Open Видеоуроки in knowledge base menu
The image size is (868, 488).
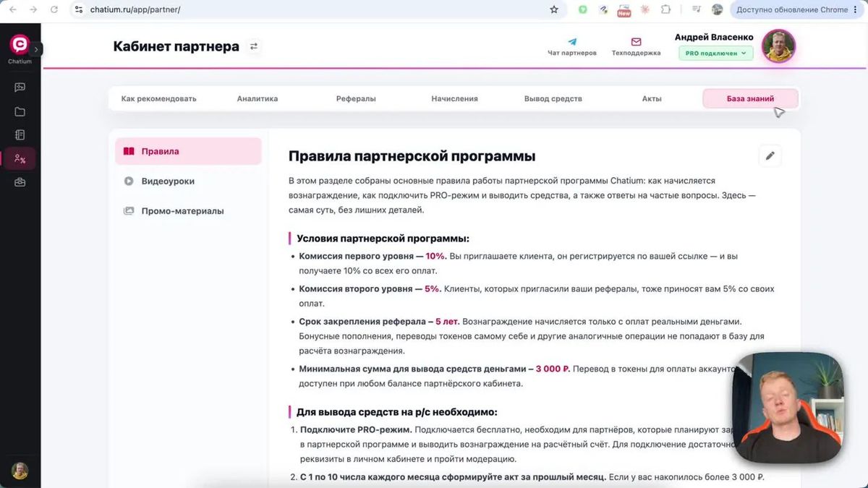coord(188,181)
